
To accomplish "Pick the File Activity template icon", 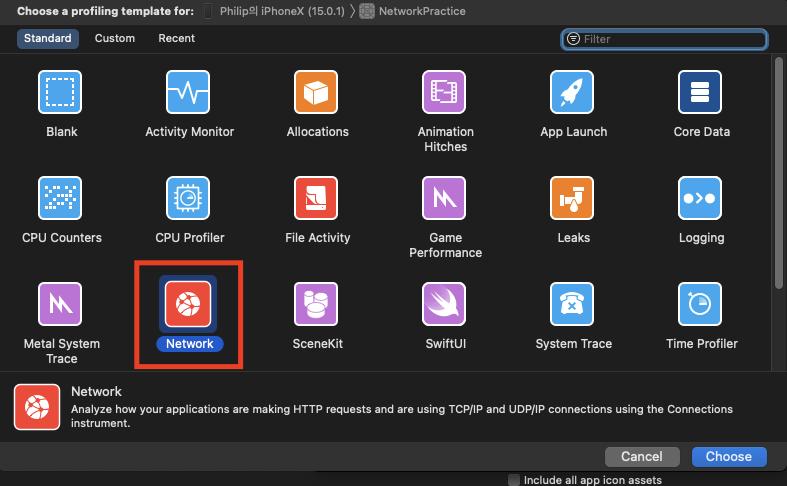I will point(316,198).
